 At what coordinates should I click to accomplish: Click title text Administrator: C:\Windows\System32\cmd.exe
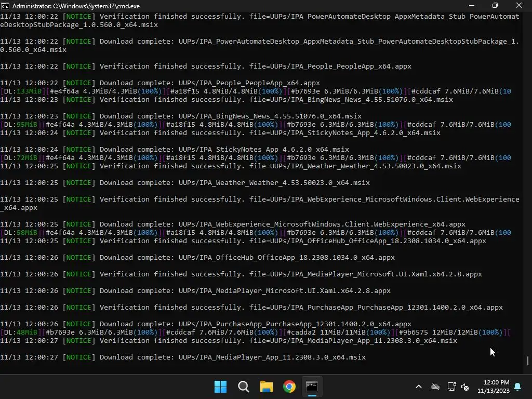point(76,6)
